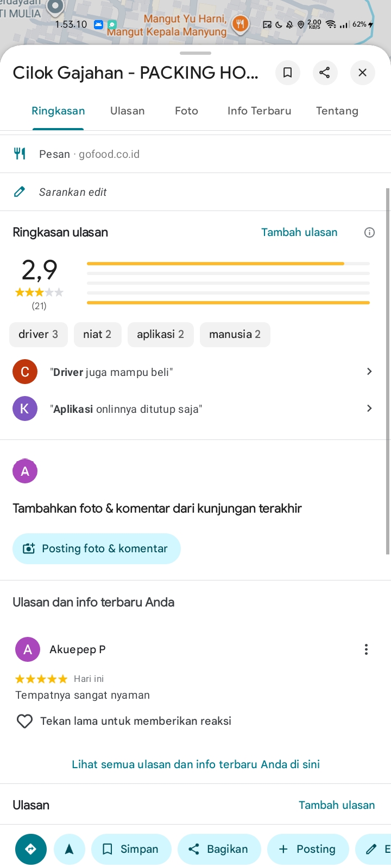Switch to the Ulasan tab
This screenshot has height=868, width=391.
point(128,111)
